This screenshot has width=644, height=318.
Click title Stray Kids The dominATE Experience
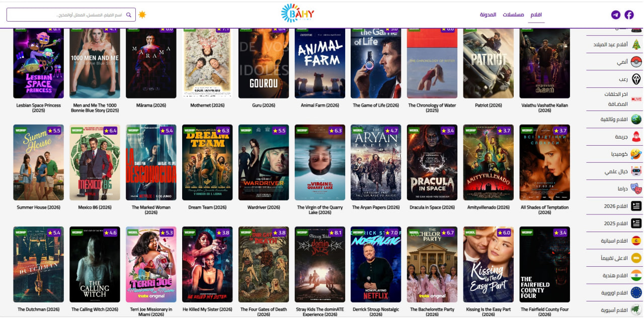pos(320,311)
